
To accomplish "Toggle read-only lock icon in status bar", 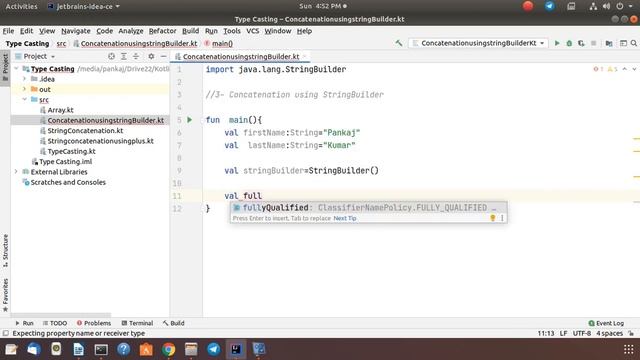I will point(631,333).
